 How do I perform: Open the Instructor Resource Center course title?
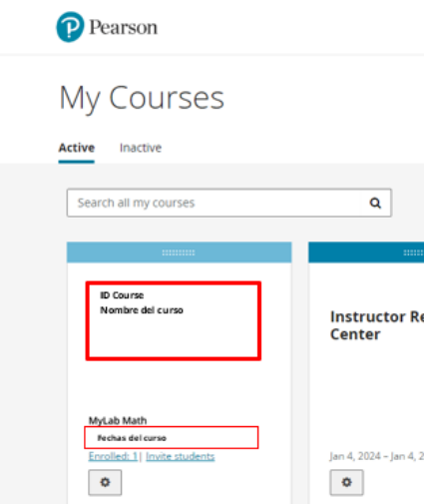click(x=377, y=325)
